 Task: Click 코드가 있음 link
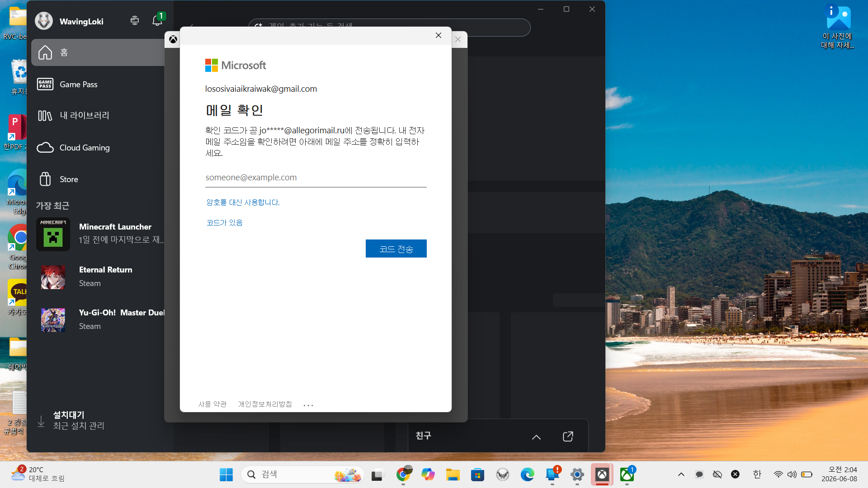(x=224, y=223)
